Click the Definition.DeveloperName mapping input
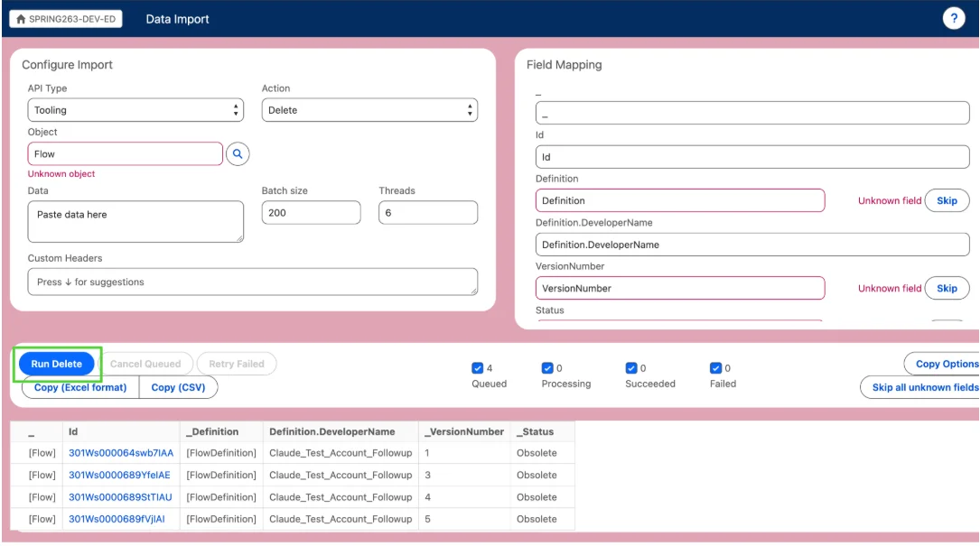 tap(752, 245)
